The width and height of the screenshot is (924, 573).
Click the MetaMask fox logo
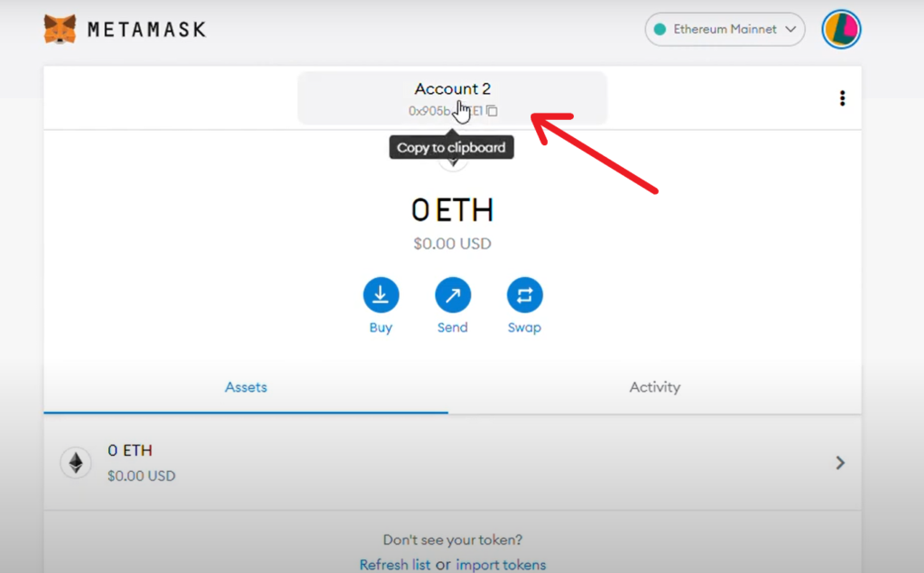click(x=59, y=28)
